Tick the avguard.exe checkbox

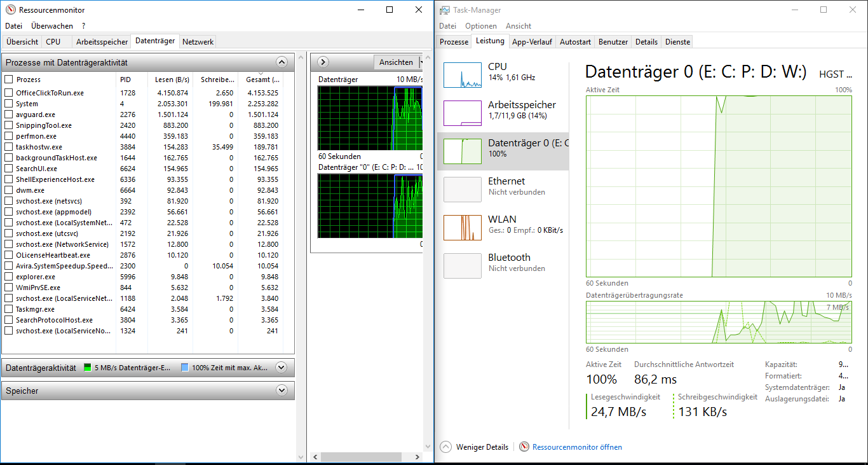(x=9, y=115)
